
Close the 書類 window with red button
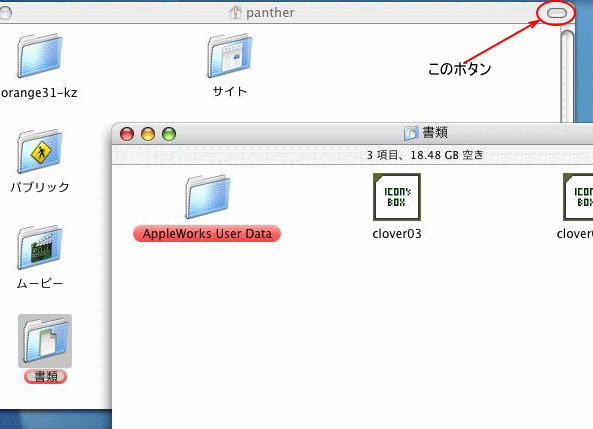tap(127, 134)
